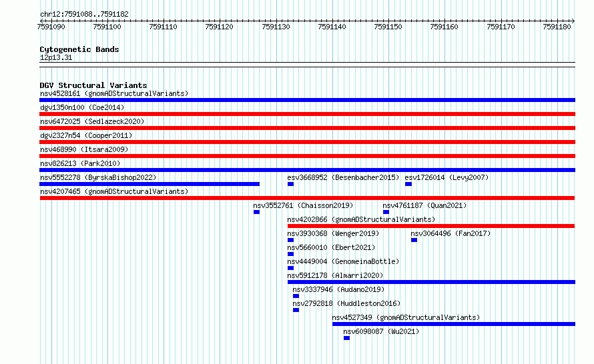Click ruler position 7591100
The width and height of the screenshot is (594, 364).
coord(107,27)
